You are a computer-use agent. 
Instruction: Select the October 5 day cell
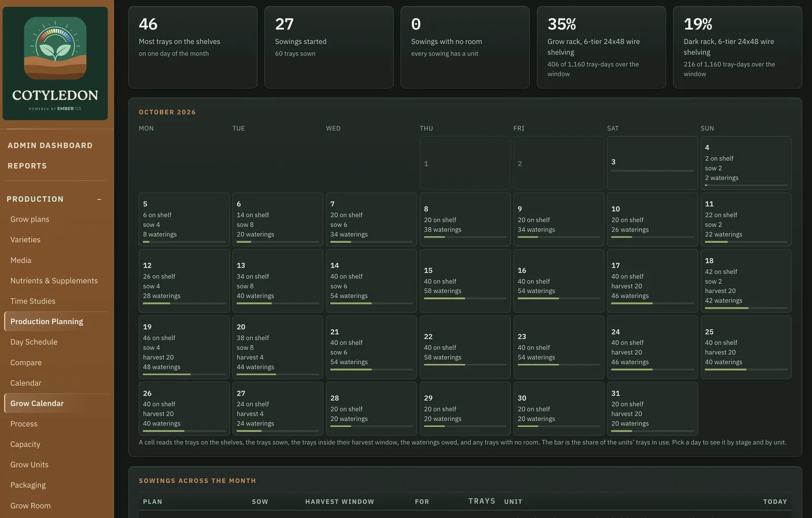[x=184, y=219]
